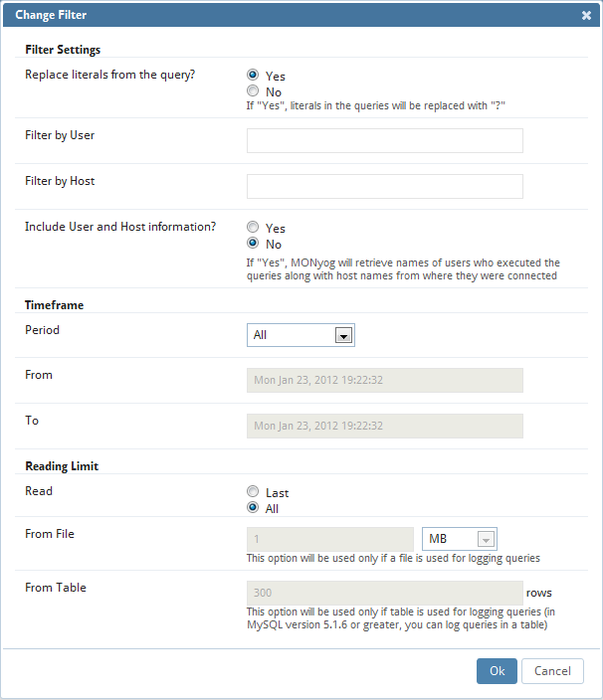Click the From date field
The image size is (603, 700).
[x=384, y=381]
